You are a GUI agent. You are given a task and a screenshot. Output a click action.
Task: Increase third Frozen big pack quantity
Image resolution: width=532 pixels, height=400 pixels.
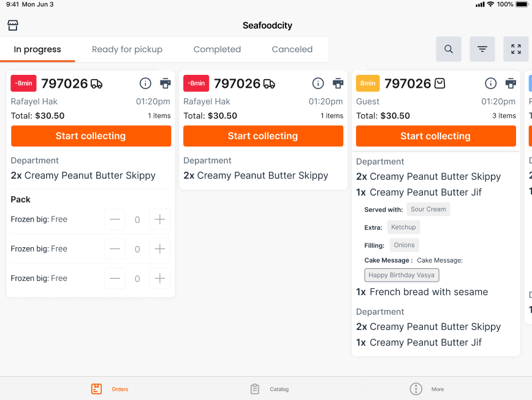tap(160, 279)
